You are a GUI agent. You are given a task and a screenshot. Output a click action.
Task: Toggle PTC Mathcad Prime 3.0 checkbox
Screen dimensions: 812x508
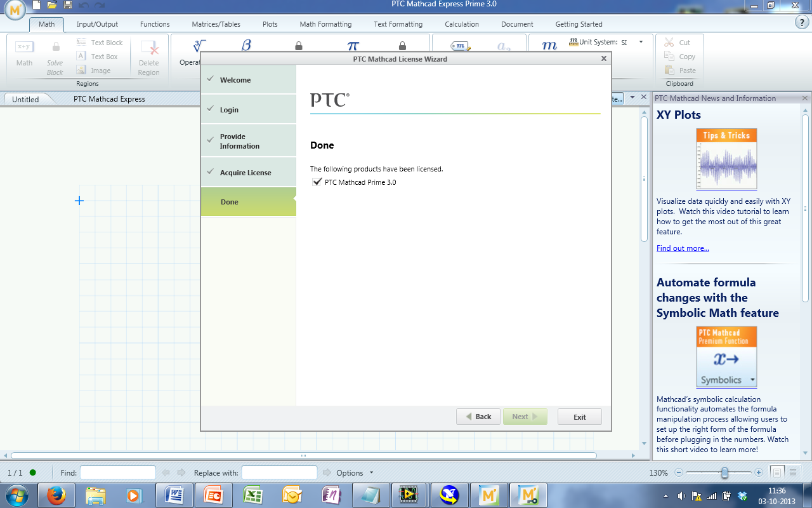tap(317, 182)
